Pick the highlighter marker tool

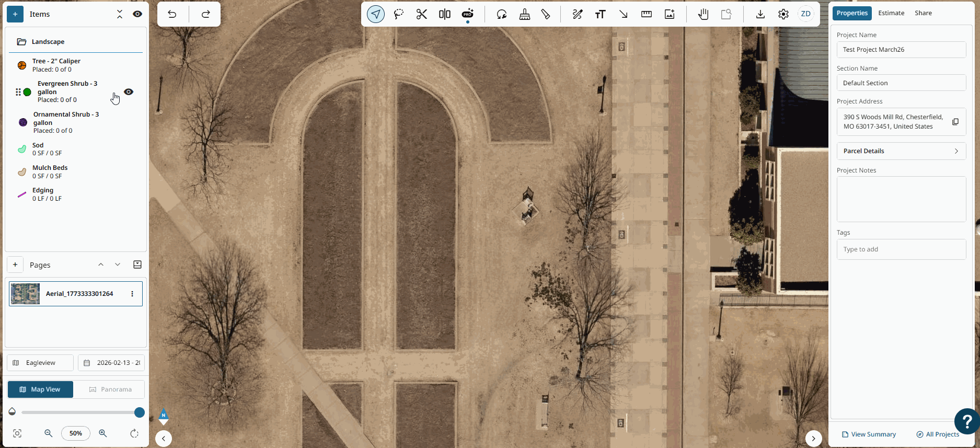pyautogui.click(x=546, y=14)
